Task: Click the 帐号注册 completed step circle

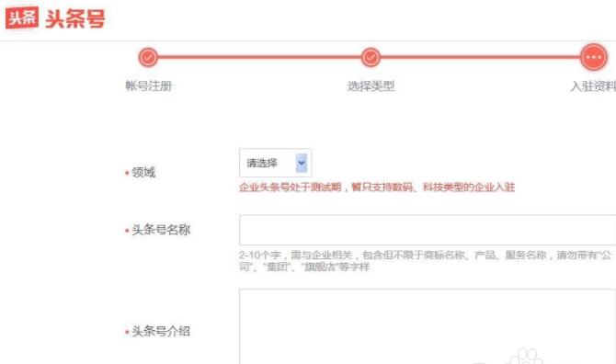Action: (x=148, y=58)
